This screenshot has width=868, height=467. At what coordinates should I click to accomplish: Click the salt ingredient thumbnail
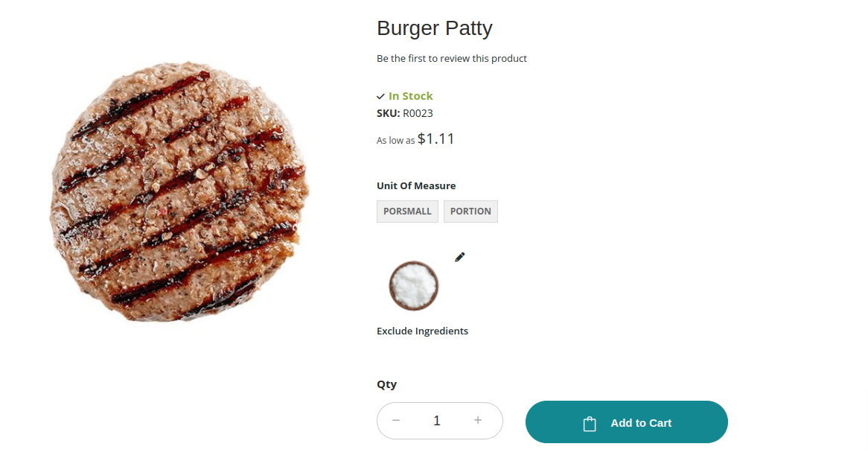click(414, 285)
